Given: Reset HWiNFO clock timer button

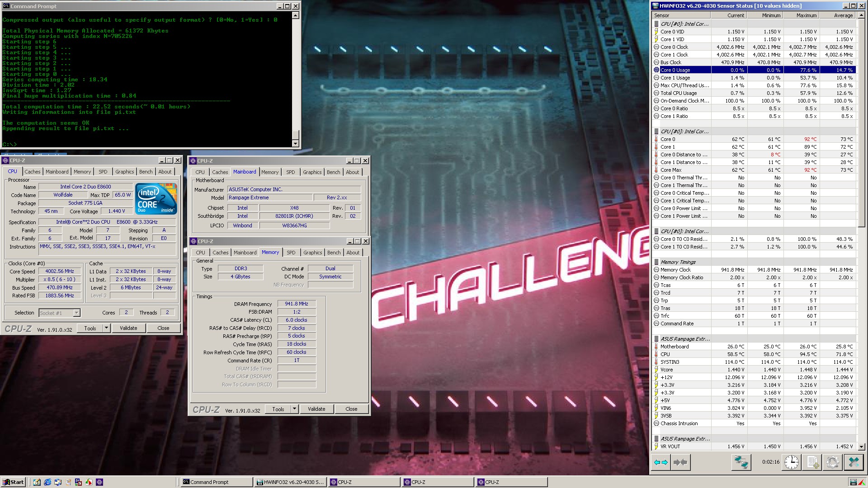Looking at the screenshot, I should pos(791,462).
